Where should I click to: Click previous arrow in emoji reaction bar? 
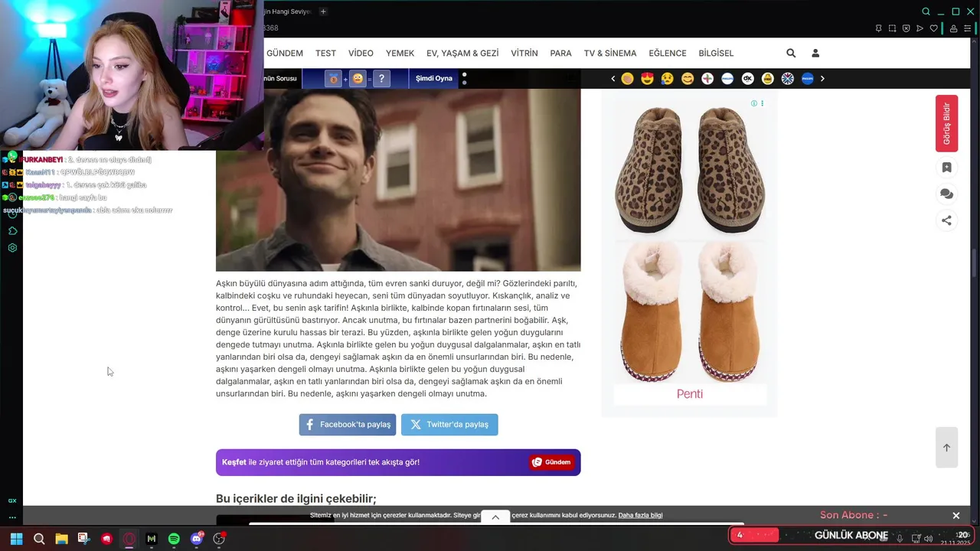click(x=613, y=78)
